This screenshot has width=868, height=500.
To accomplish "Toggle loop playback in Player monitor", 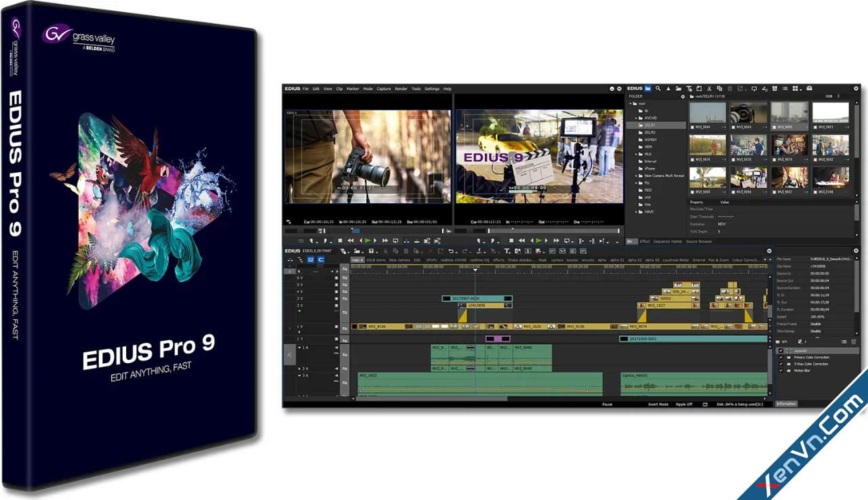I will click(395, 241).
